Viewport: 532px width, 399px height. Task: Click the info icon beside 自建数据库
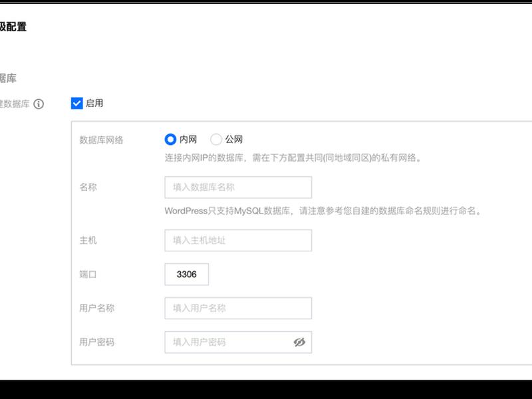[x=39, y=104]
